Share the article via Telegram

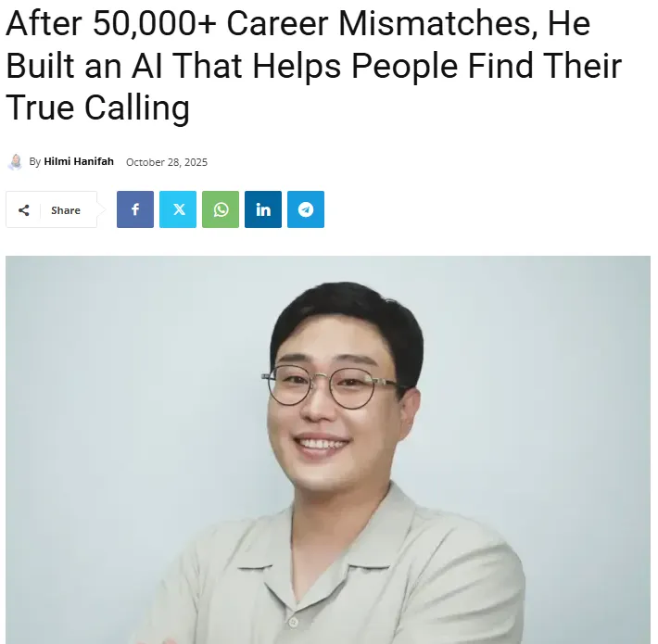[306, 209]
